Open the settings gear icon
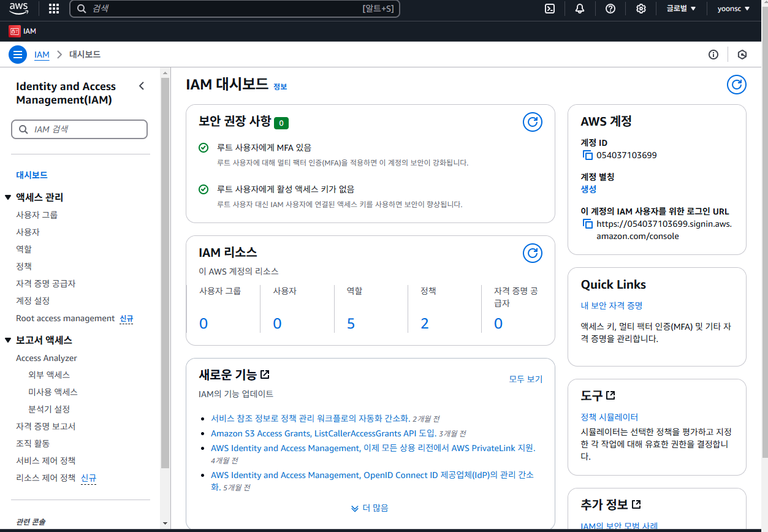Image resolution: width=768 pixels, height=532 pixels. 641,9
